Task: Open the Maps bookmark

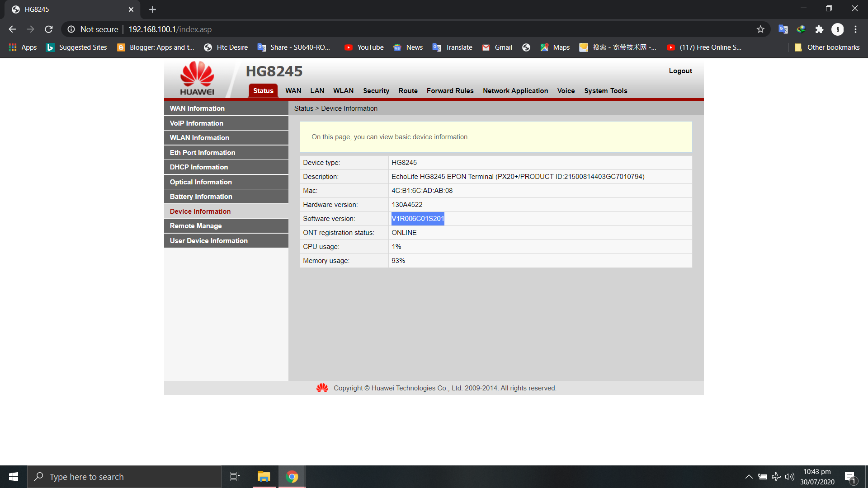Action: [555, 47]
